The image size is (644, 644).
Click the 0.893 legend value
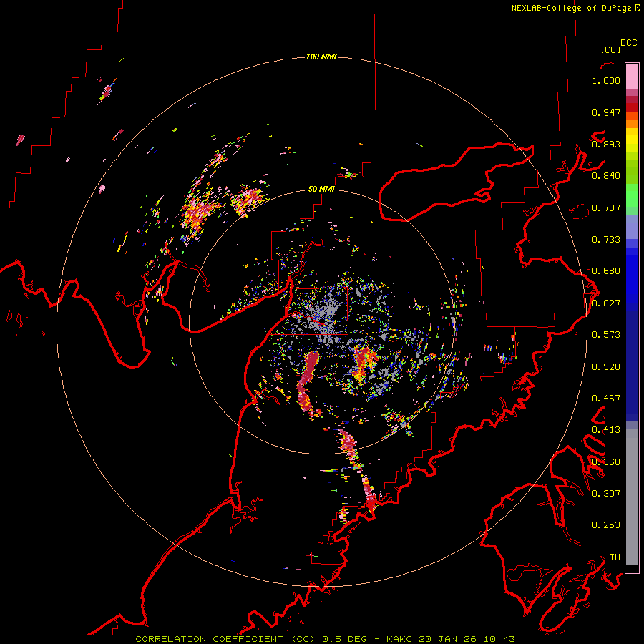pos(606,144)
